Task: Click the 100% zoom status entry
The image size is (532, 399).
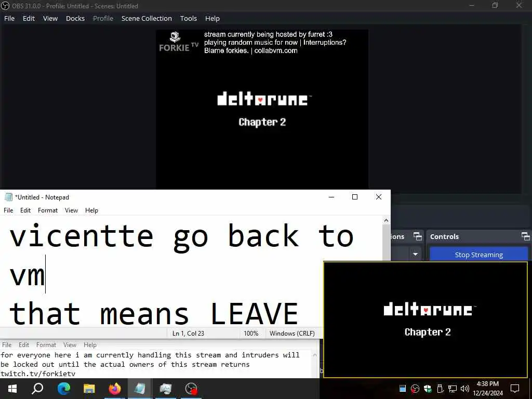Action: pyautogui.click(x=251, y=333)
